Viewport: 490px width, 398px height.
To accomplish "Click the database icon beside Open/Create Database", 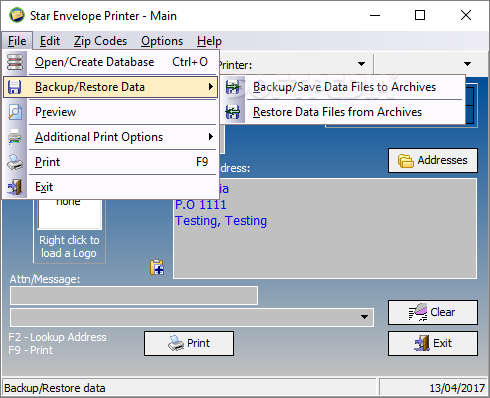I will pyautogui.click(x=15, y=62).
